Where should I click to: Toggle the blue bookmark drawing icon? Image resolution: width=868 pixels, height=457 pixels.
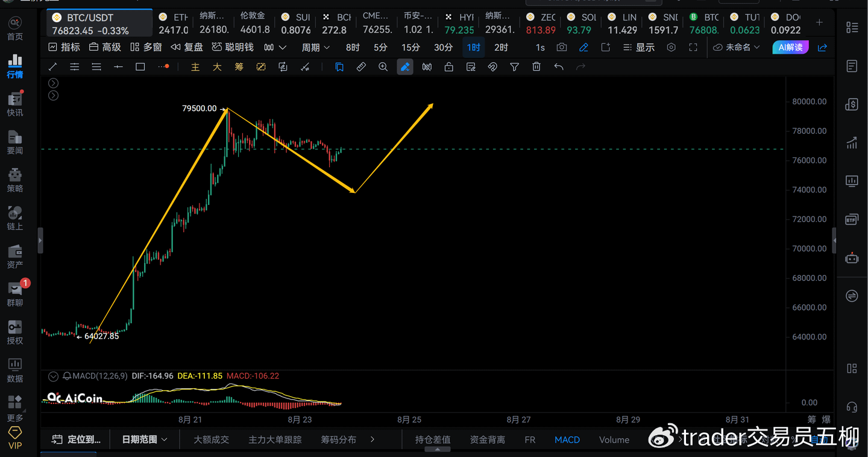[339, 67]
